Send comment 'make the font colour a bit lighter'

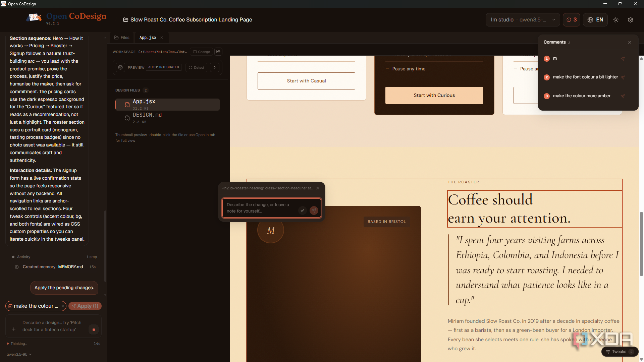[x=623, y=77]
